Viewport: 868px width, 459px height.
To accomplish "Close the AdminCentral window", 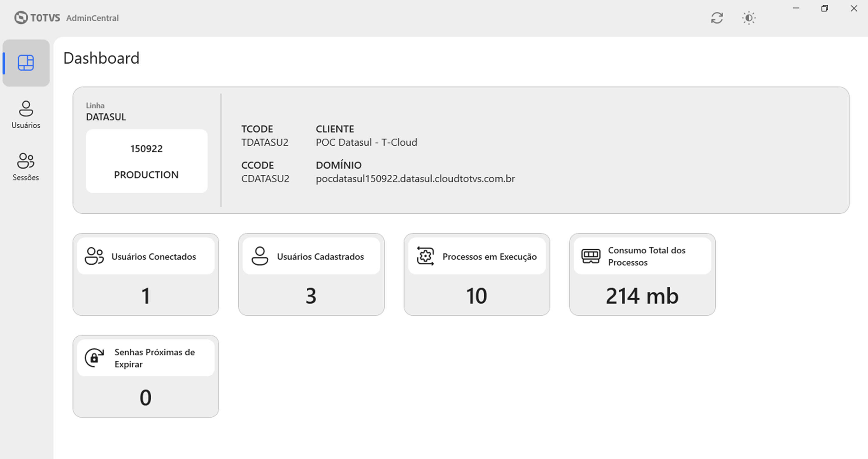I will [853, 8].
